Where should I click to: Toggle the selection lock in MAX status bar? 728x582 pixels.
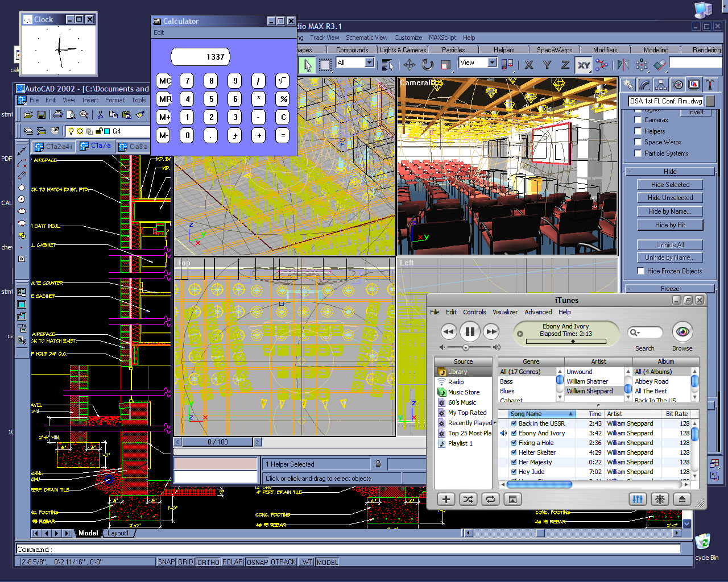(x=378, y=464)
